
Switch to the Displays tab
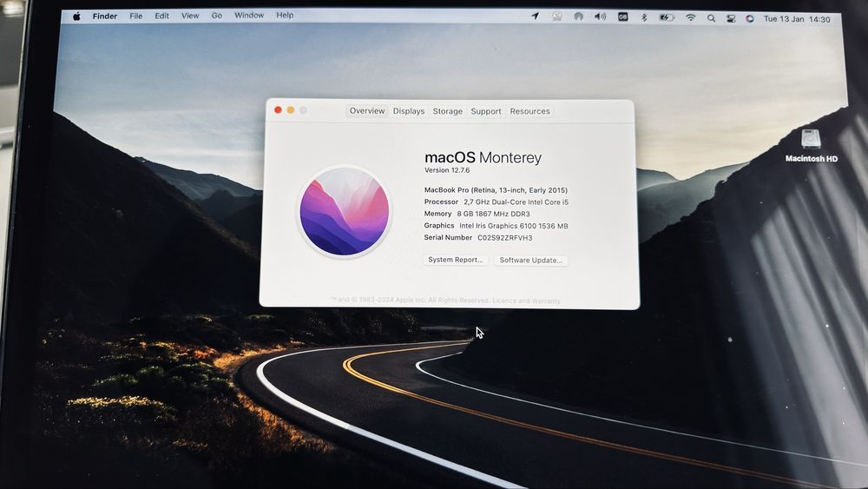click(409, 111)
